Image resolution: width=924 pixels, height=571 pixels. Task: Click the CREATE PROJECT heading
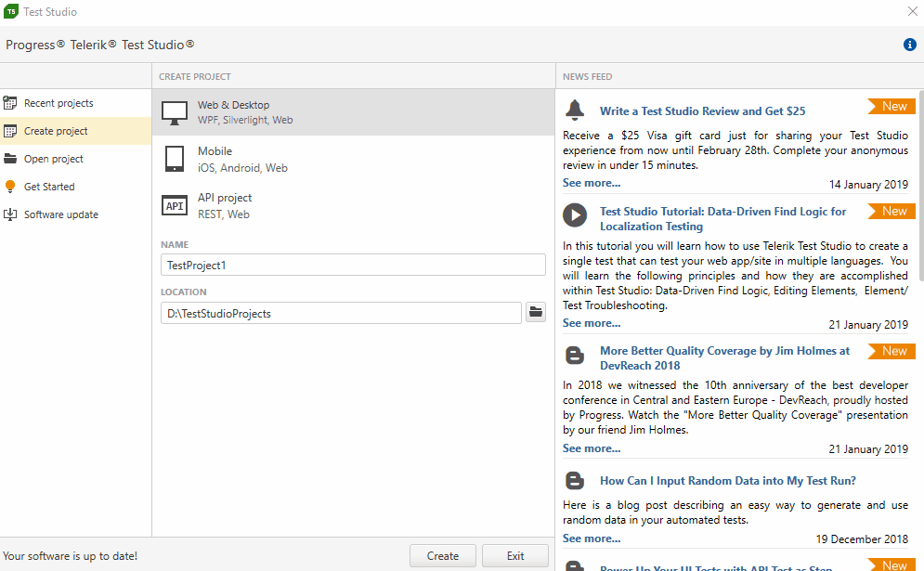194,77
